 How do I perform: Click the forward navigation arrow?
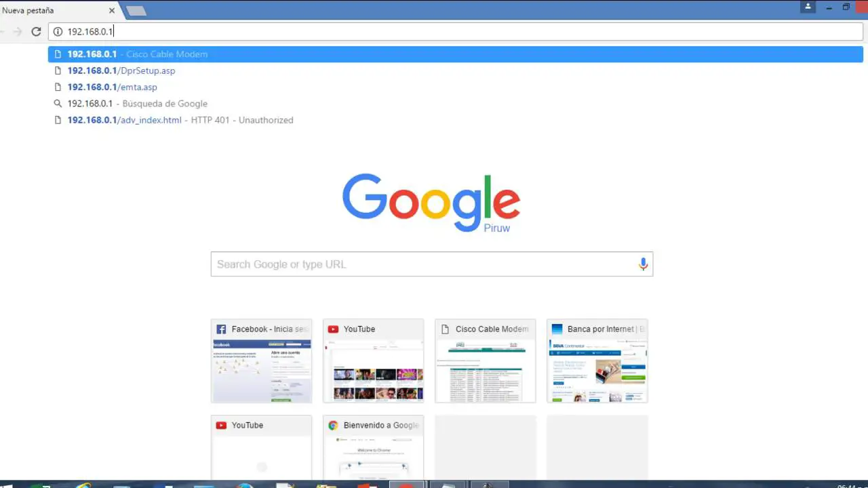18,31
